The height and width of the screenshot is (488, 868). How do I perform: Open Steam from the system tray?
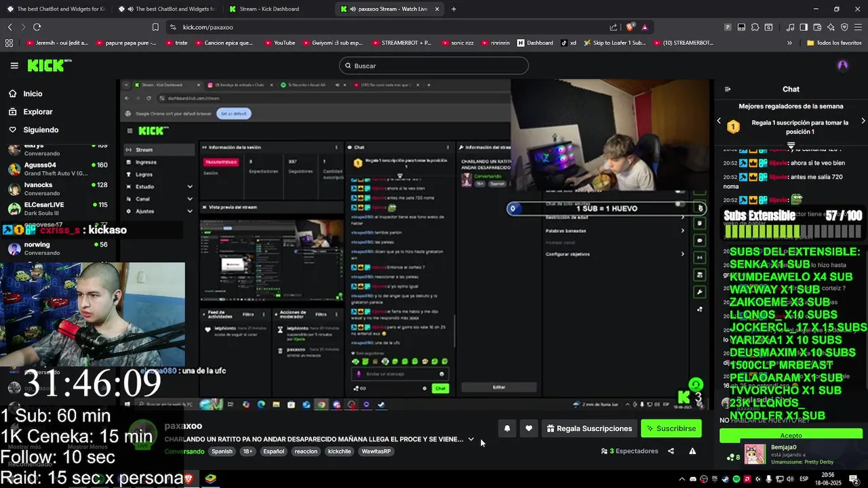(x=725, y=479)
